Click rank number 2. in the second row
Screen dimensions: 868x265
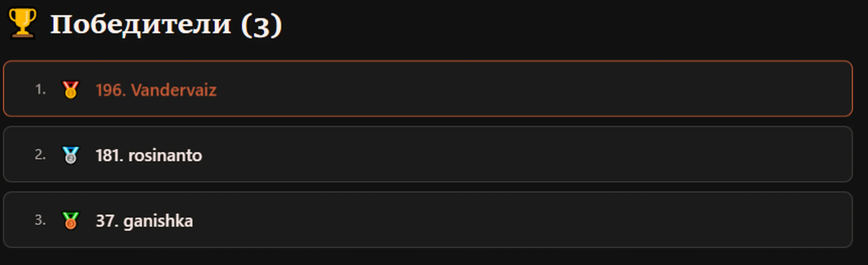coord(40,154)
